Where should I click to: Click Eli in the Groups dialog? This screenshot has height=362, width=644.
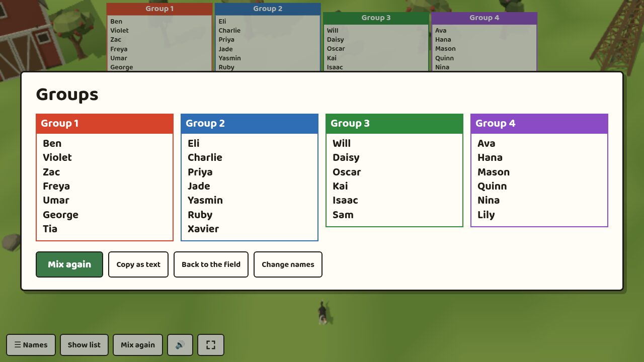pyautogui.click(x=194, y=143)
